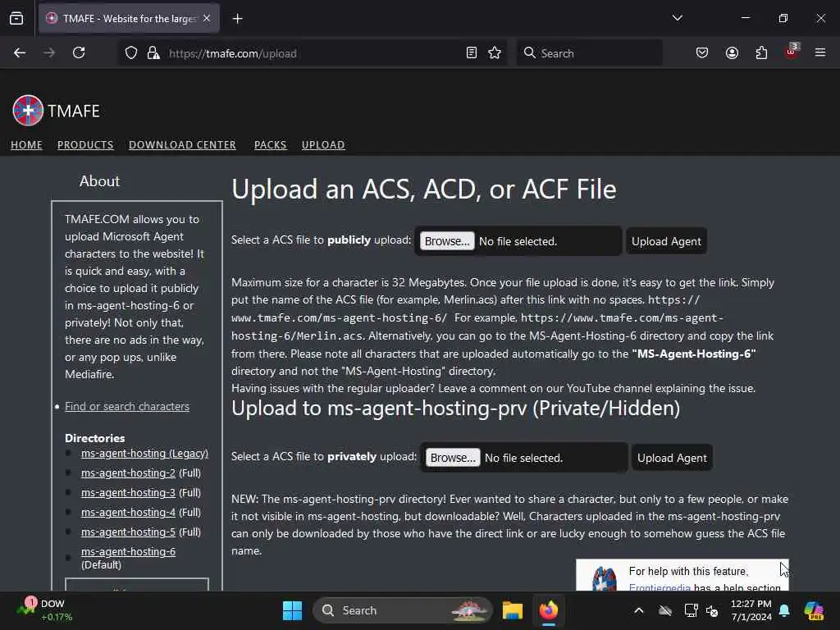Viewport: 840px width, 630px height.
Task: Open ms-agent-hosting (Legacy) directory link
Action: (x=144, y=453)
